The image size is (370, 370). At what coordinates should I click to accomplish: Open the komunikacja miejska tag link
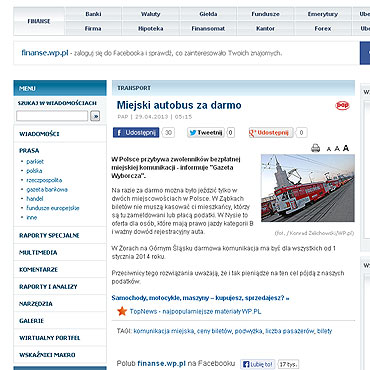click(164, 331)
